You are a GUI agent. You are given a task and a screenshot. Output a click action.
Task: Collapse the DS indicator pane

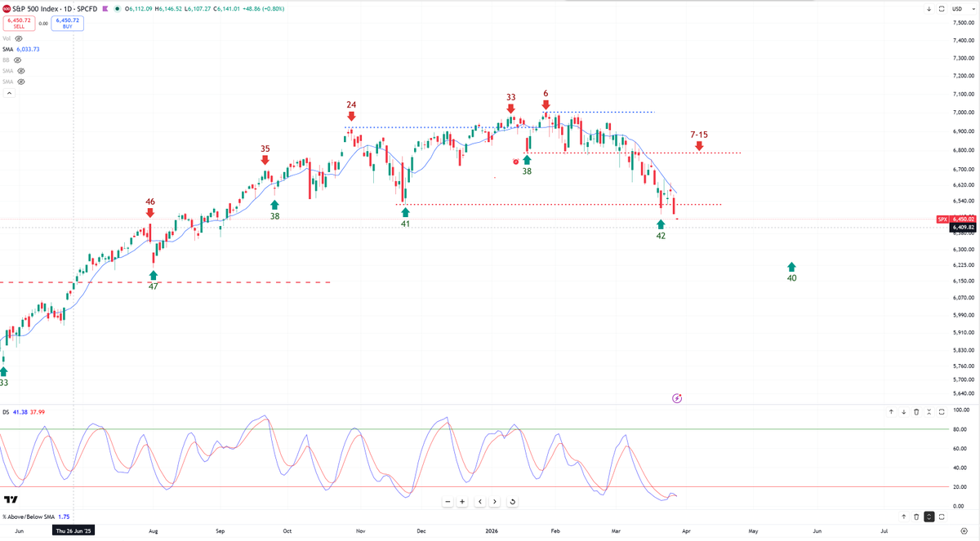(929, 412)
